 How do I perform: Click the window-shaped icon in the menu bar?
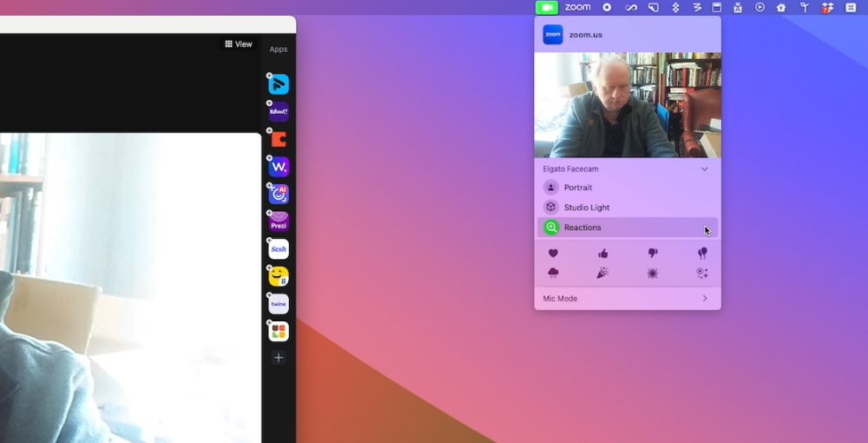tap(716, 7)
